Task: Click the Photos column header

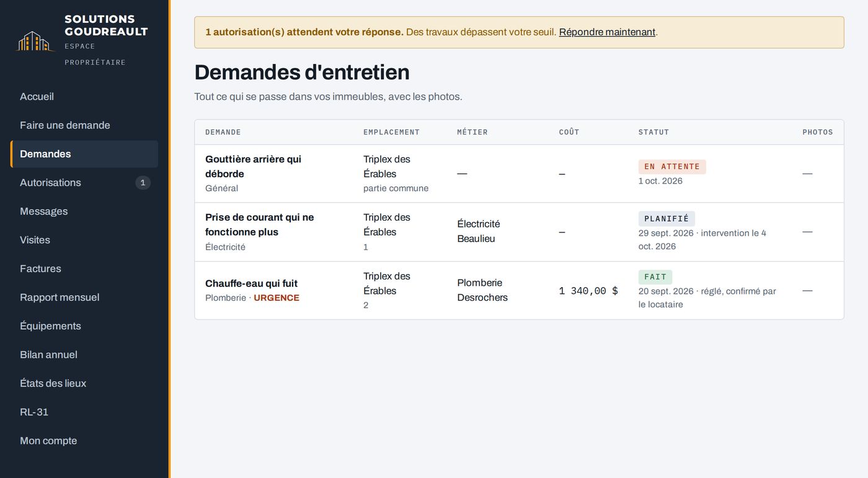Action: point(818,132)
